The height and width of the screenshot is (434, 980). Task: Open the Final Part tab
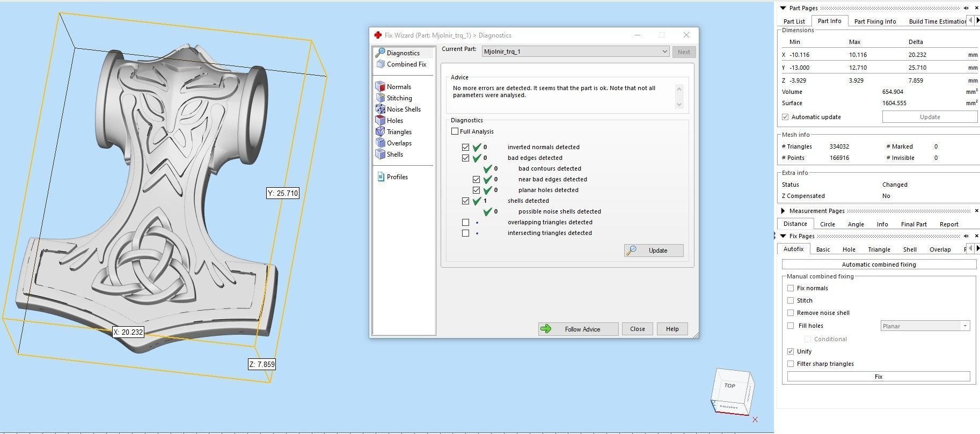pos(913,224)
